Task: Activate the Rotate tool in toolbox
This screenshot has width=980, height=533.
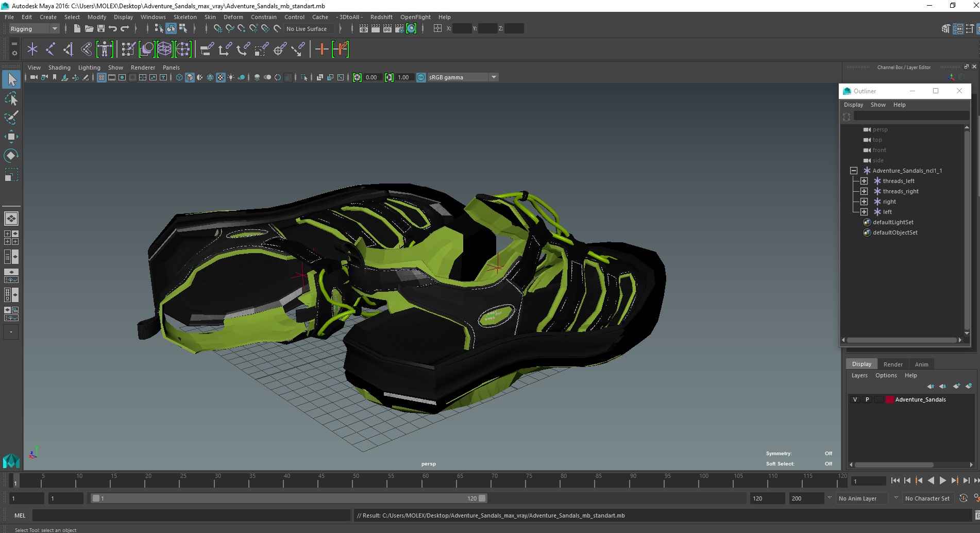Action: (11, 155)
